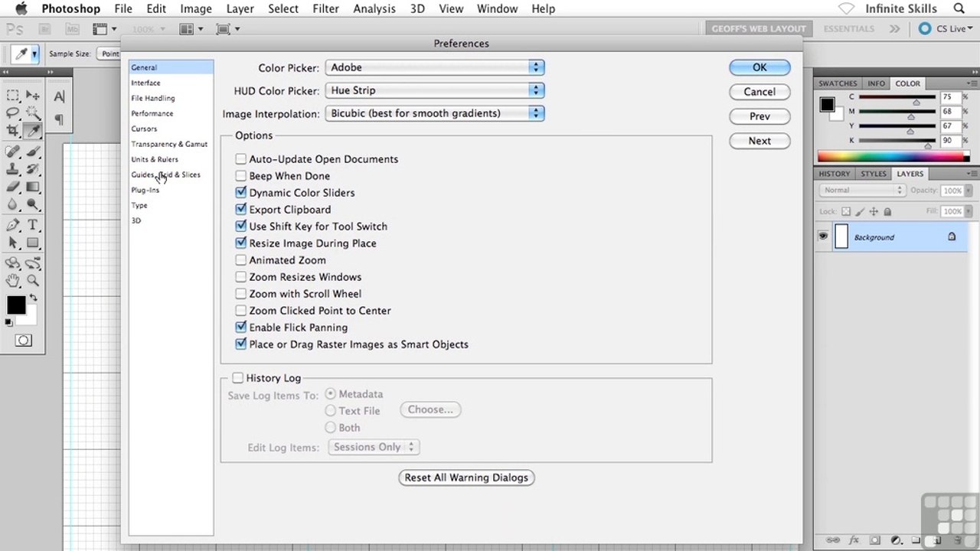Select the Geoff's Web Layout workspace

point(759,29)
